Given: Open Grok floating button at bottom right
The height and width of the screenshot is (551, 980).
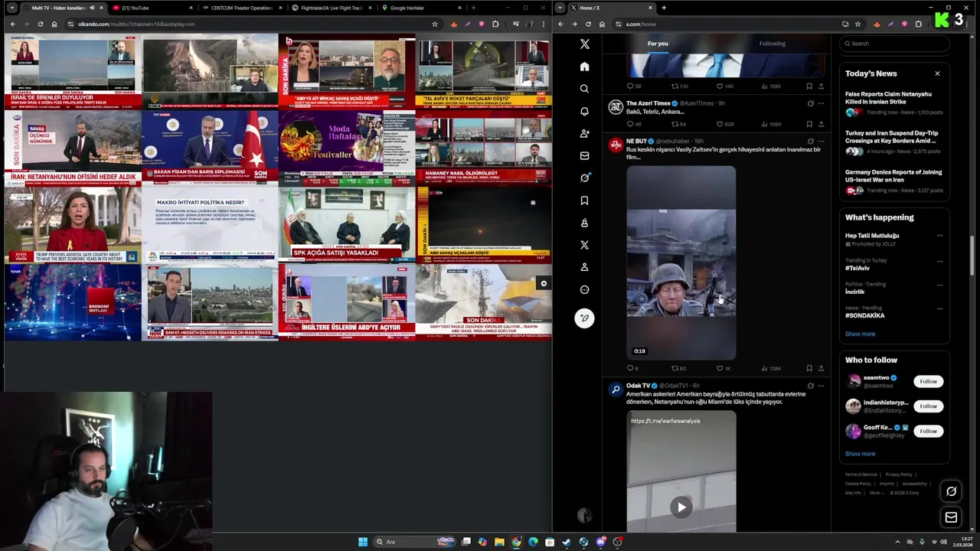Looking at the screenshot, I should point(951,491).
